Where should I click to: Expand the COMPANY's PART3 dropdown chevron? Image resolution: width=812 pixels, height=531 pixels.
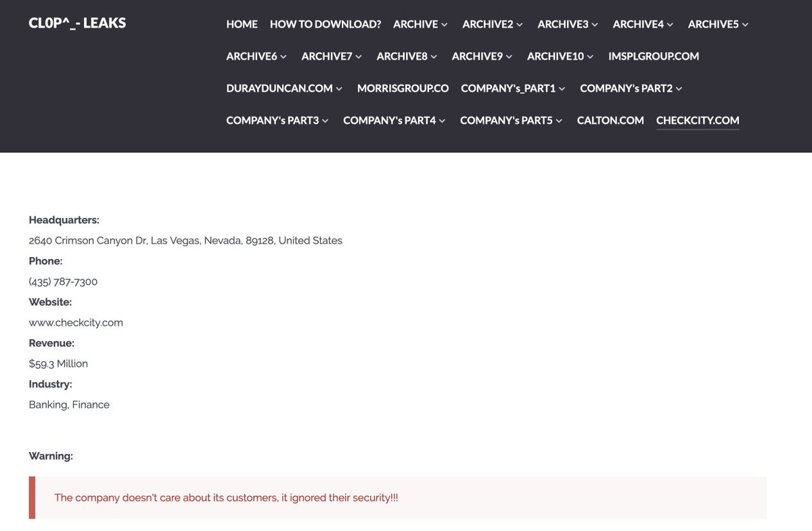[325, 120]
